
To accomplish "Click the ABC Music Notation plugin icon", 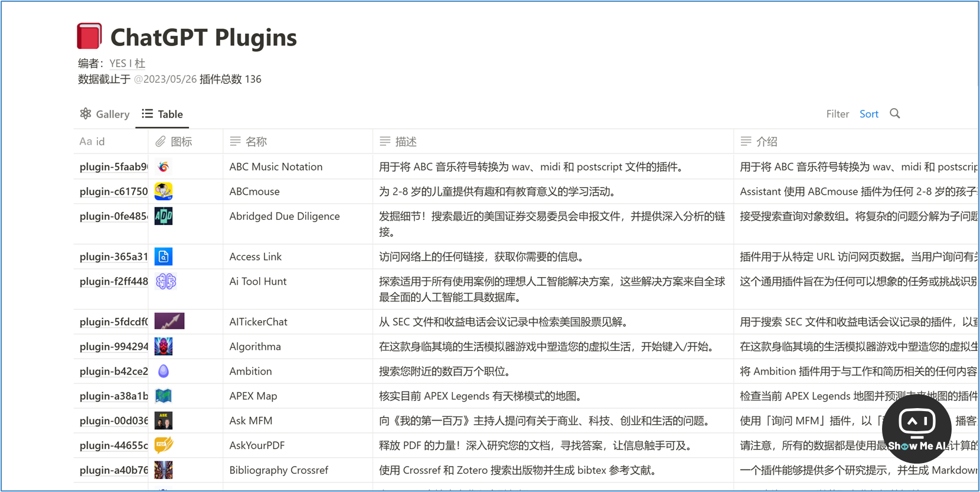I will click(164, 167).
